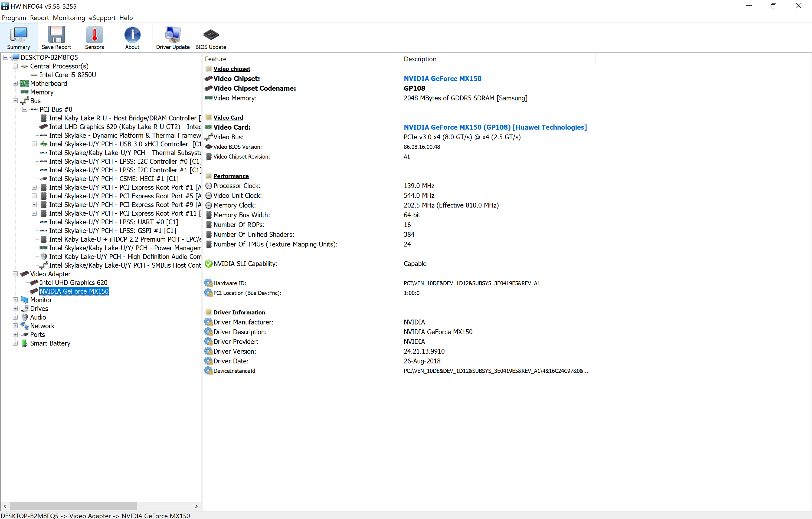Click the NVIDIA GeForce MX150 (GP108) Huawei link
Image resolution: width=812 pixels, height=519 pixels.
(495, 127)
